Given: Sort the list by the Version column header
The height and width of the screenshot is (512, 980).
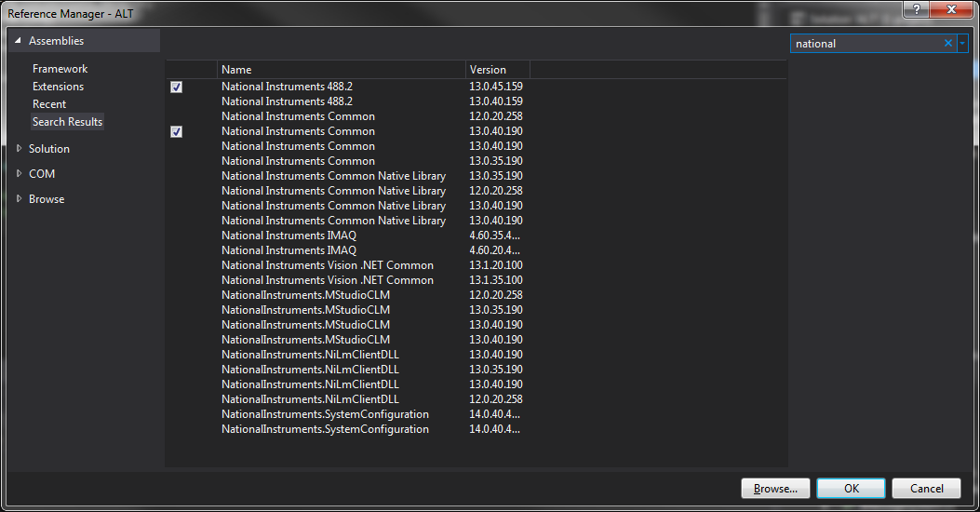Looking at the screenshot, I should 498,70.
